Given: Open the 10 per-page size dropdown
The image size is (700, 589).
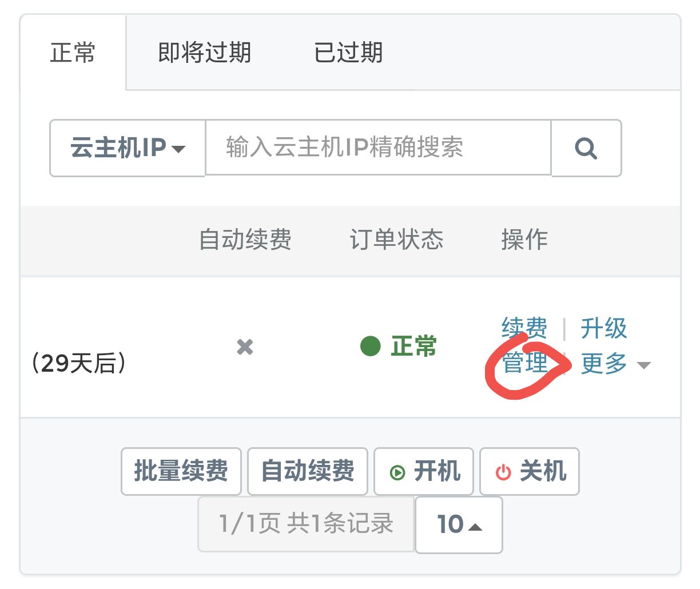Looking at the screenshot, I should tap(459, 524).
